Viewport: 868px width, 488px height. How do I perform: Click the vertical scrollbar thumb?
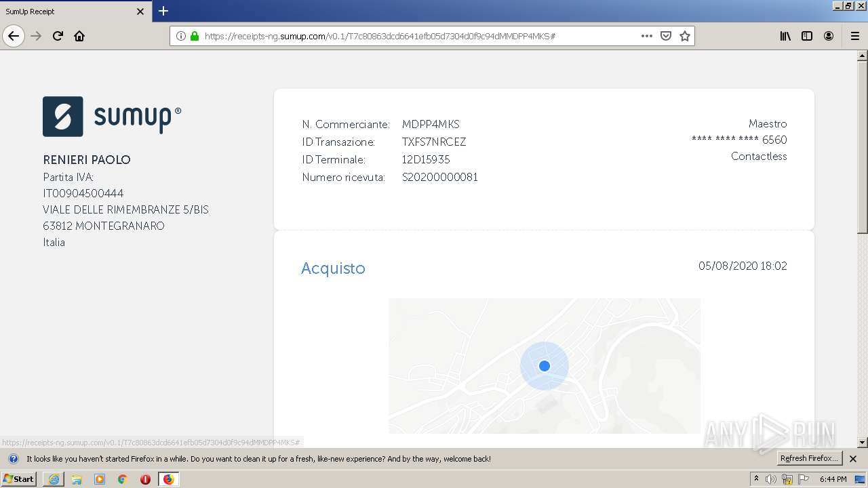(x=862, y=148)
